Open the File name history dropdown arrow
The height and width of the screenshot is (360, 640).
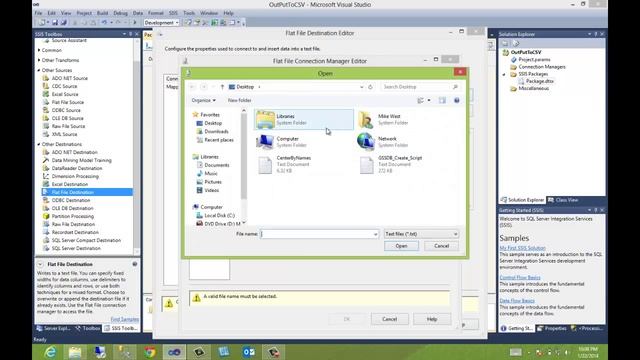[375, 234]
